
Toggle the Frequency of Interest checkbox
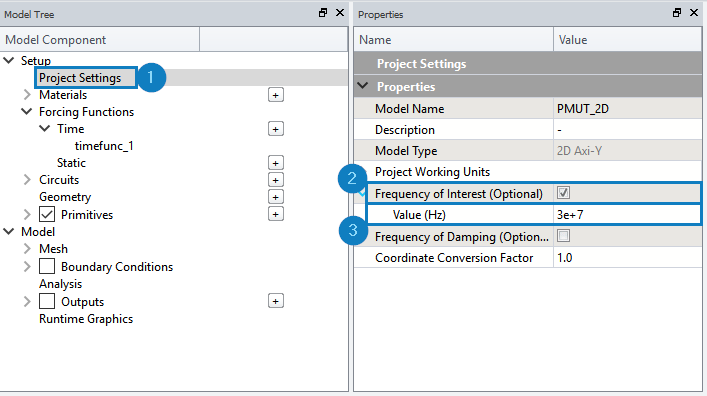pyautogui.click(x=563, y=193)
